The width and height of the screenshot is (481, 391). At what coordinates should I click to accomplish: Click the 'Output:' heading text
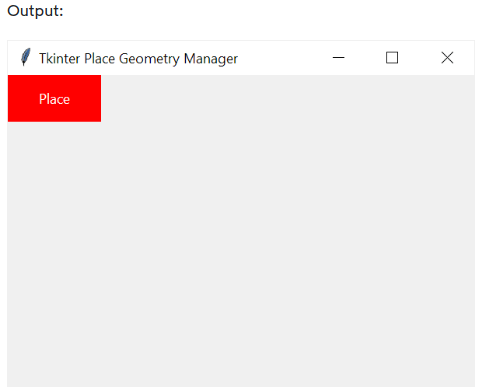click(35, 11)
